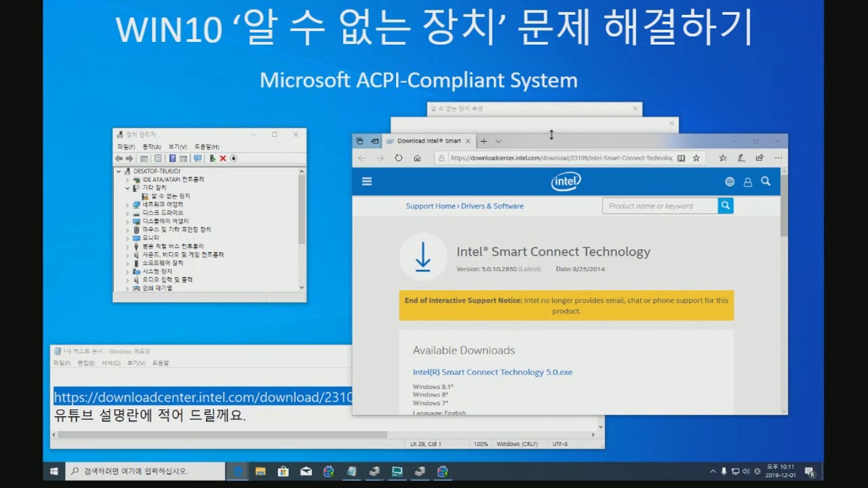Show hidden system tray icons chevron
The width and height of the screenshot is (868, 488).
pyautogui.click(x=713, y=471)
